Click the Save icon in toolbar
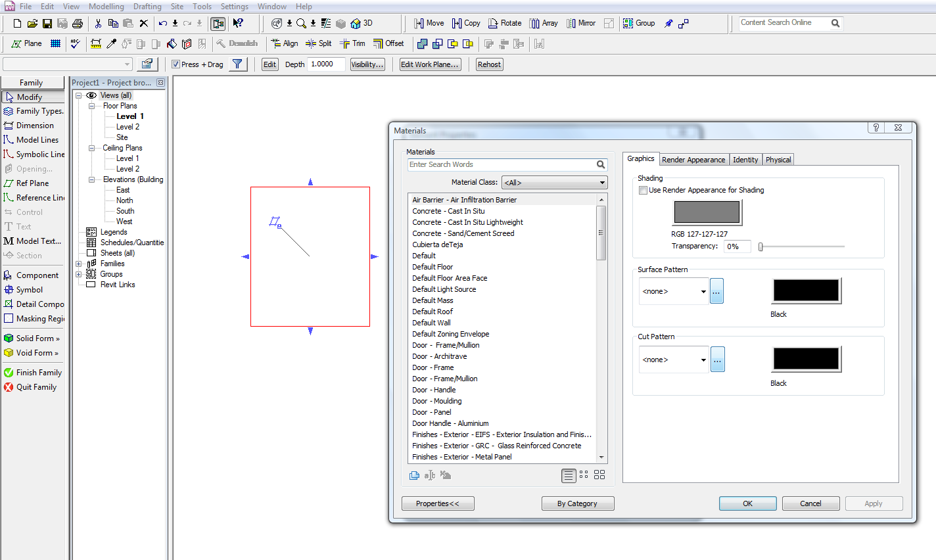 point(47,24)
